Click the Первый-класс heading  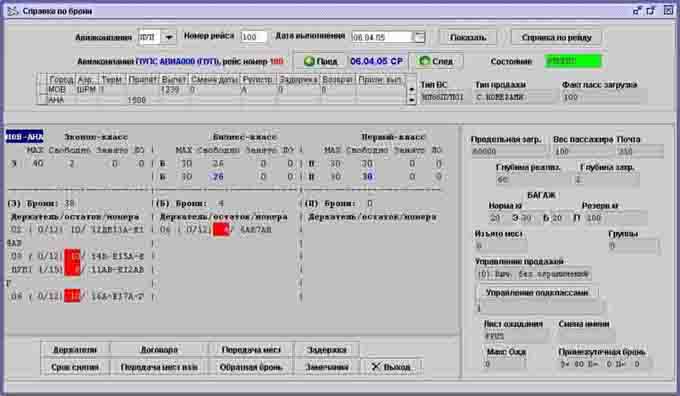[393, 137]
